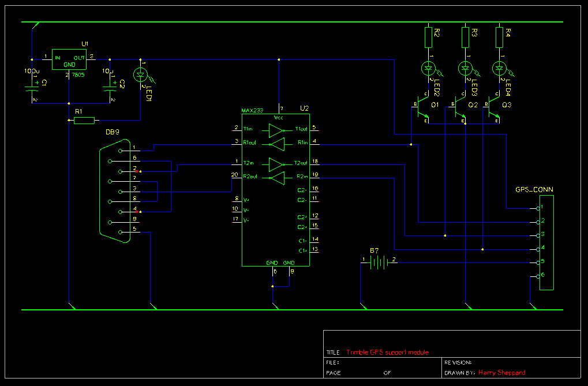The image size is (588, 386).
Task: Click the C1- pin label on U2
Action: 303,241
